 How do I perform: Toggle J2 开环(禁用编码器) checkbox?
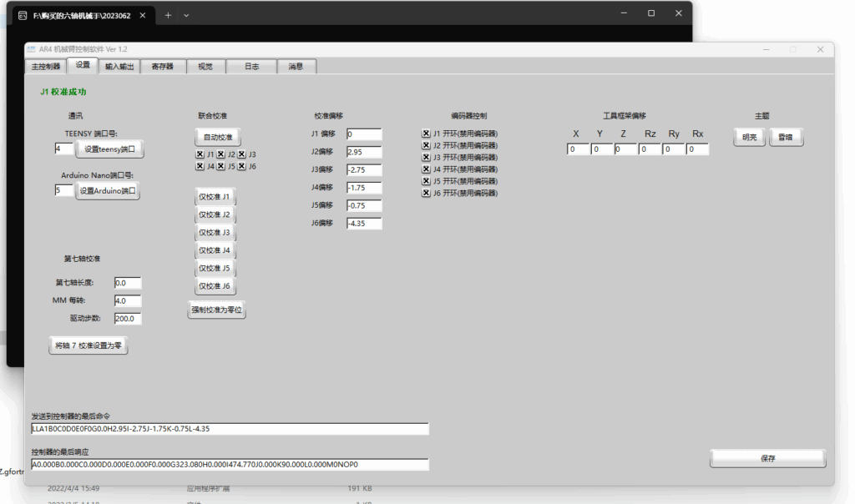(x=426, y=145)
